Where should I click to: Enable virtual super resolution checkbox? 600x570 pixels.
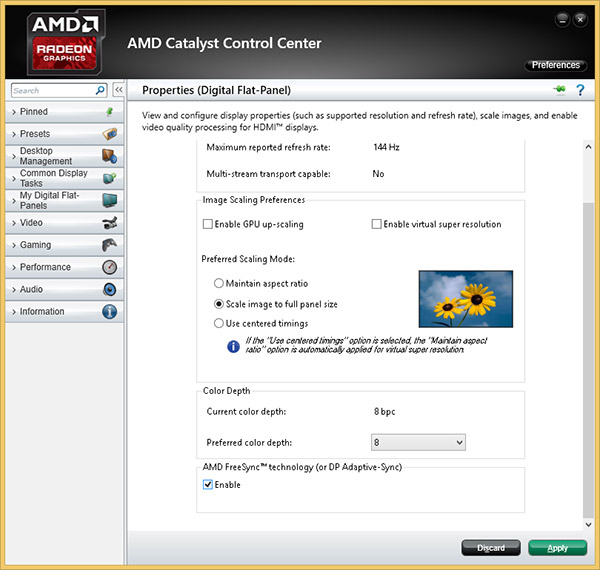coord(377,224)
